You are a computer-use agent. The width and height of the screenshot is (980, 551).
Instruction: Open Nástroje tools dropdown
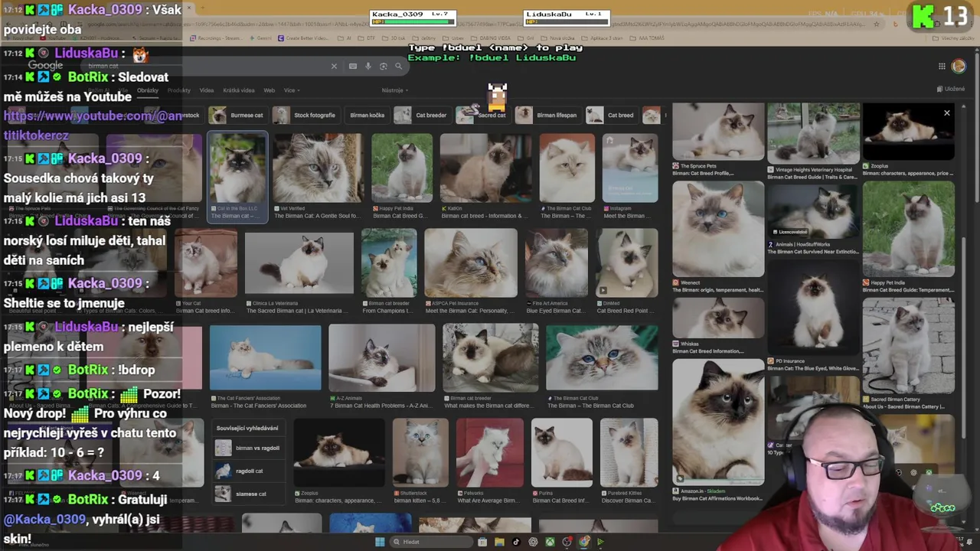pos(394,90)
